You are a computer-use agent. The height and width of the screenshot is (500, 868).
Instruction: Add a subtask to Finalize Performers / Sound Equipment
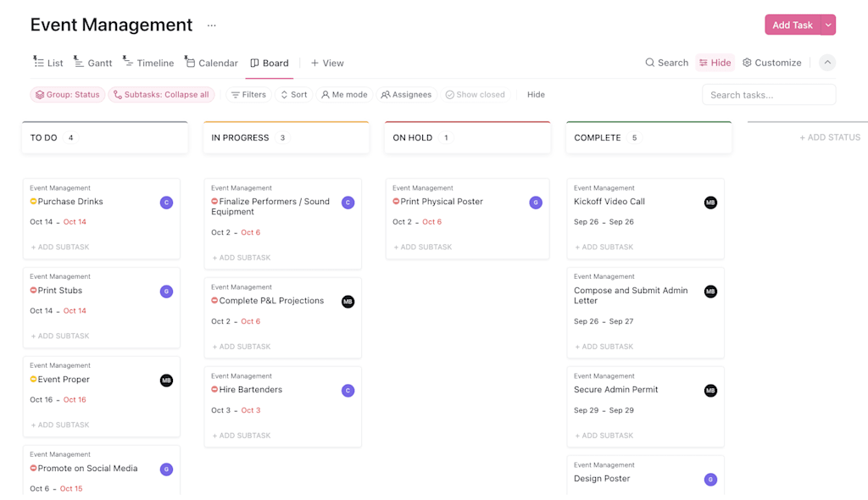pyautogui.click(x=242, y=258)
